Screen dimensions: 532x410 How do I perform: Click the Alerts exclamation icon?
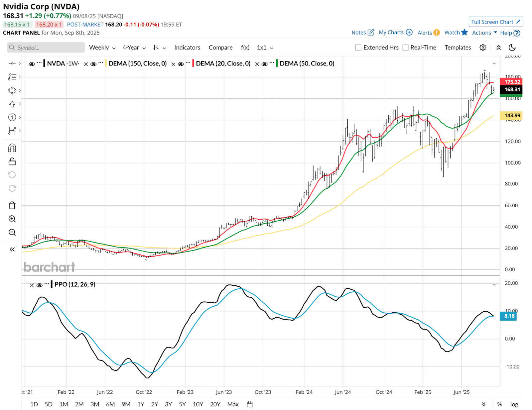pos(437,33)
